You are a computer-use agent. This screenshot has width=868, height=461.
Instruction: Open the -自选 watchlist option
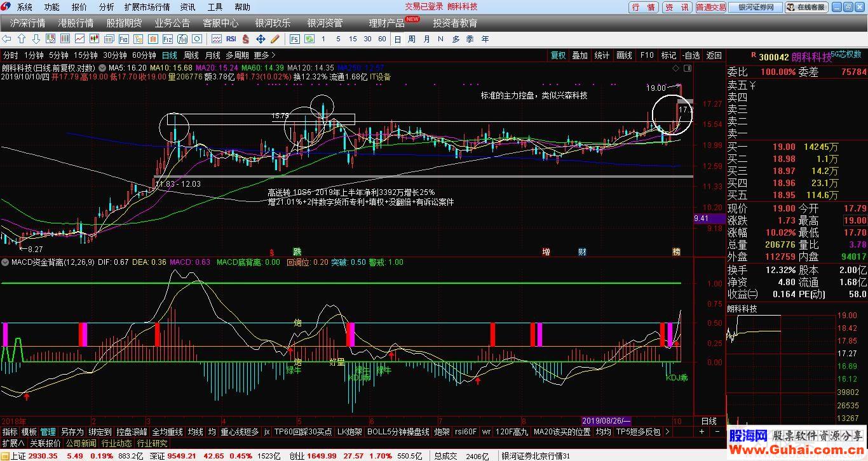[x=691, y=55]
